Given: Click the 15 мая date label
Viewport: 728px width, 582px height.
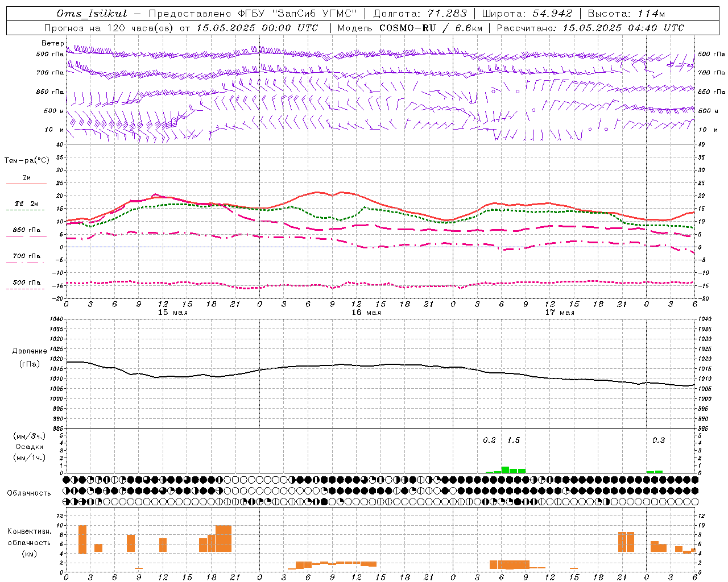Looking at the screenshot, I should click(173, 313).
